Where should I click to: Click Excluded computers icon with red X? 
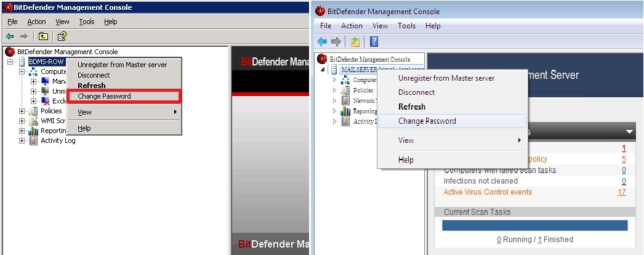point(45,101)
